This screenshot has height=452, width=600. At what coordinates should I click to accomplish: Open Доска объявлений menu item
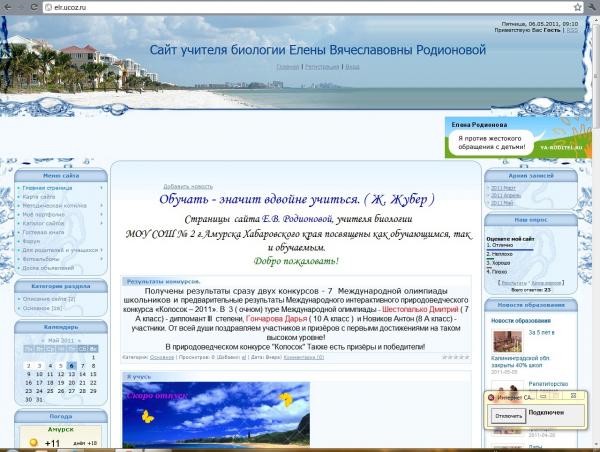(48, 268)
